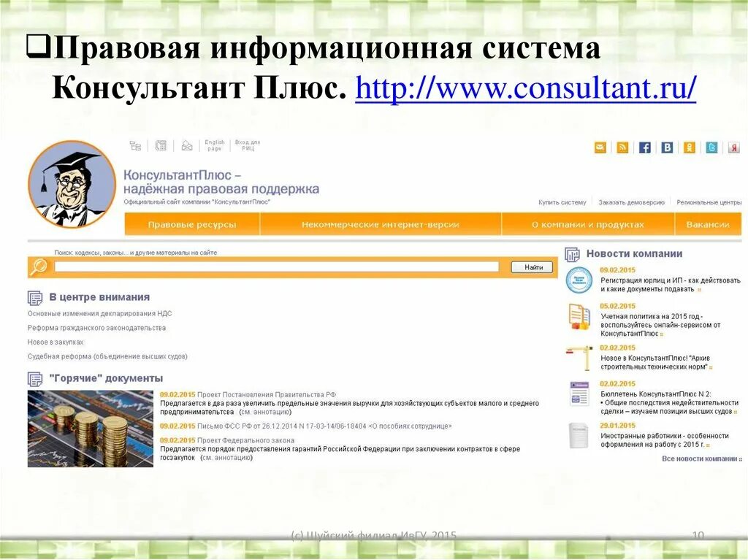Open 'Реформа гражданского законодательства' link
This screenshot has width=748, height=560.
97,328
